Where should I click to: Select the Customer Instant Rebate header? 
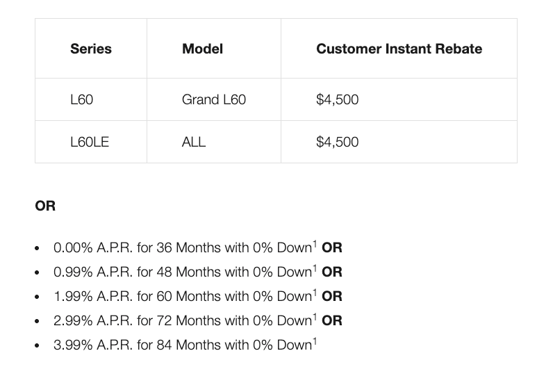pyautogui.click(x=399, y=49)
